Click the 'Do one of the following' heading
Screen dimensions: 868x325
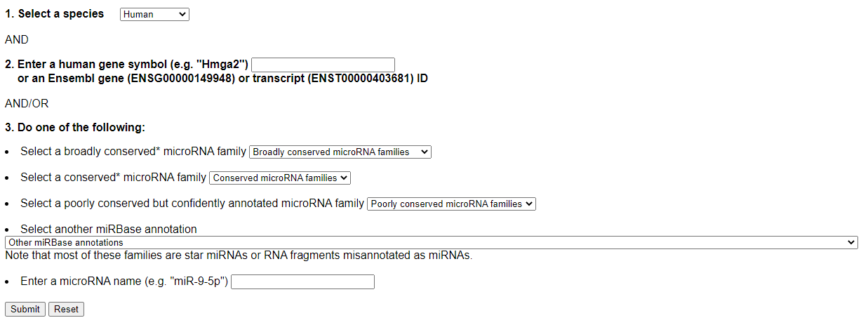point(75,128)
